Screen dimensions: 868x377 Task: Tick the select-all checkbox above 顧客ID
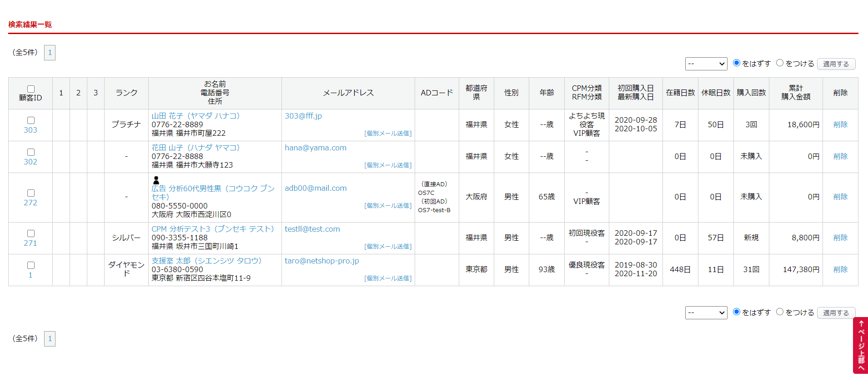[x=31, y=89]
